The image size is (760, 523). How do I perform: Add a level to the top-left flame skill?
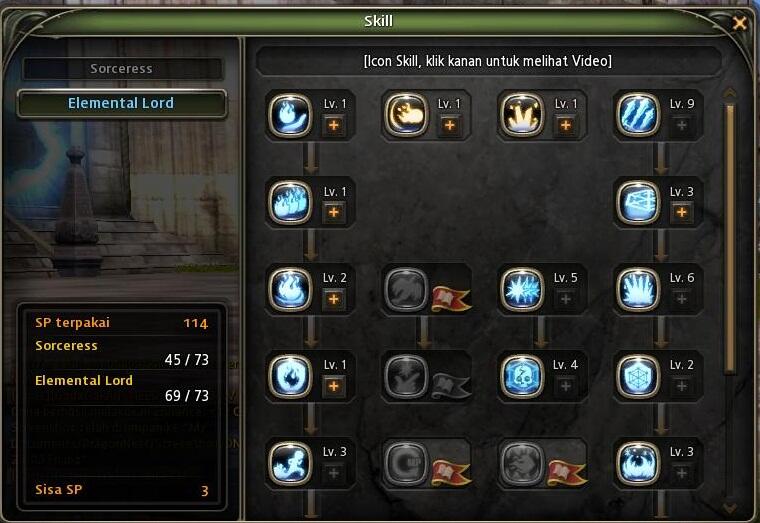pos(334,126)
